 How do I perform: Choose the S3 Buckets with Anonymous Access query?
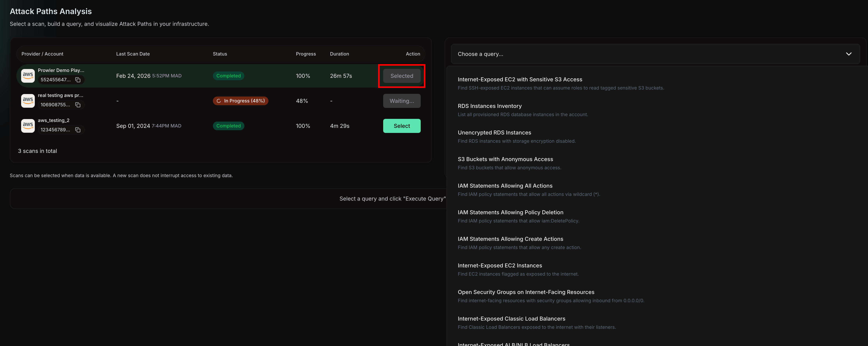(x=505, y=159)
